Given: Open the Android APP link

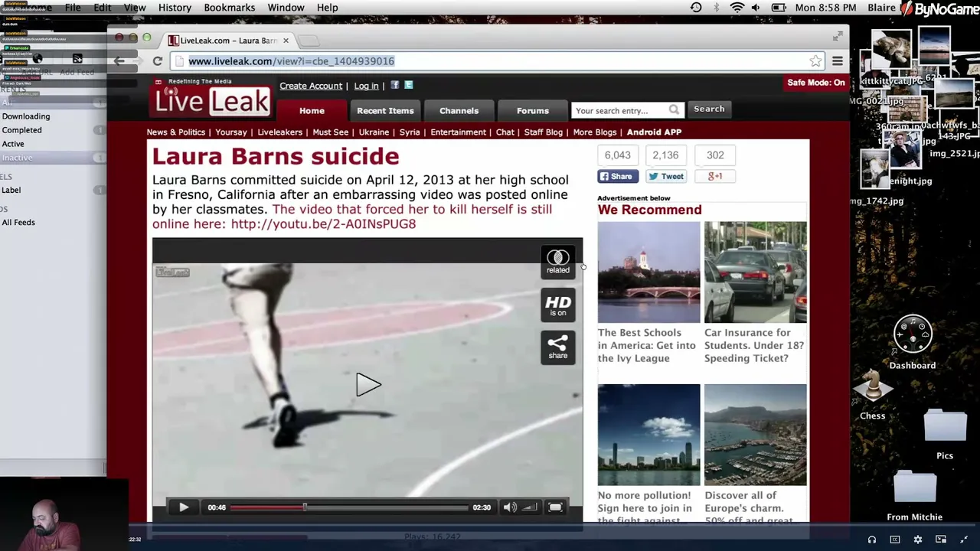Looking at the screenshot, I should pyautogui.click(x=654, y=132).
